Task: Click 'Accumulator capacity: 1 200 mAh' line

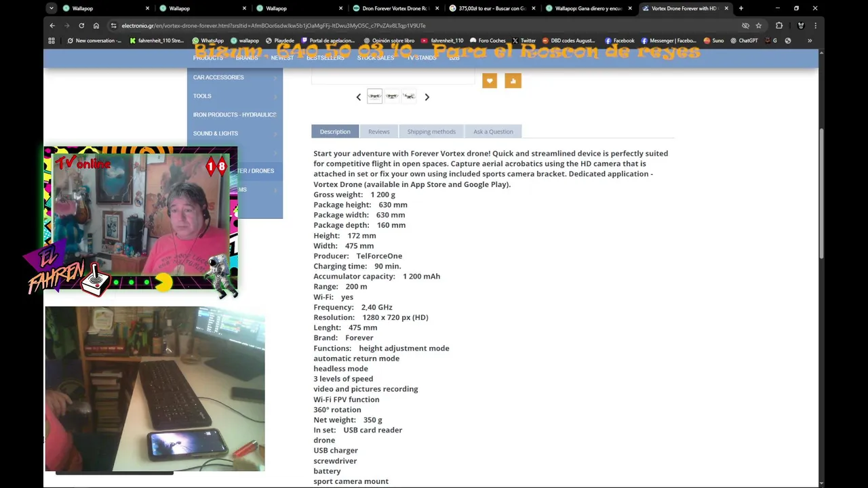Action: 376,277
